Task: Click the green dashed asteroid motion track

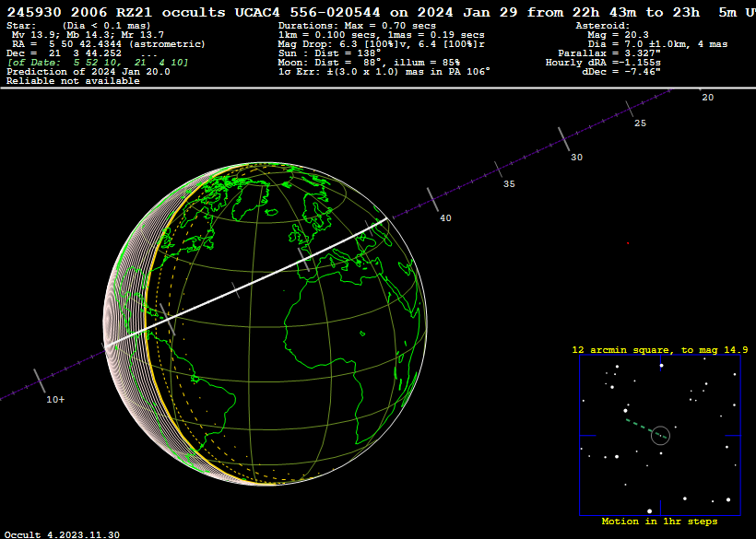Action: 646,428
